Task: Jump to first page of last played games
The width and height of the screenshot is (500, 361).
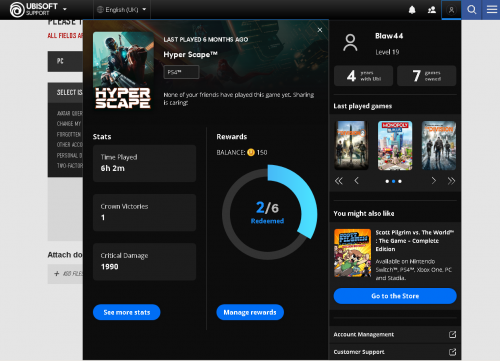Action: 339,181
